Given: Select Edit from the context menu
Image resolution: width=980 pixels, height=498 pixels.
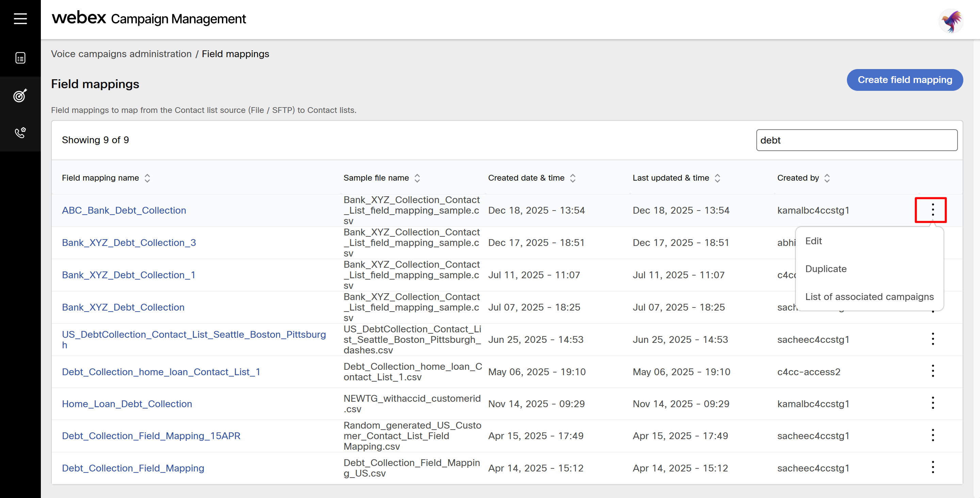Looking at the screenshot, I should coord(813,241).
